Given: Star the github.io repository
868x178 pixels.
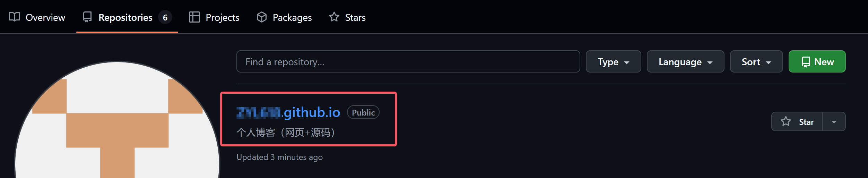Looking at the screenshot, I should [797, 121].
